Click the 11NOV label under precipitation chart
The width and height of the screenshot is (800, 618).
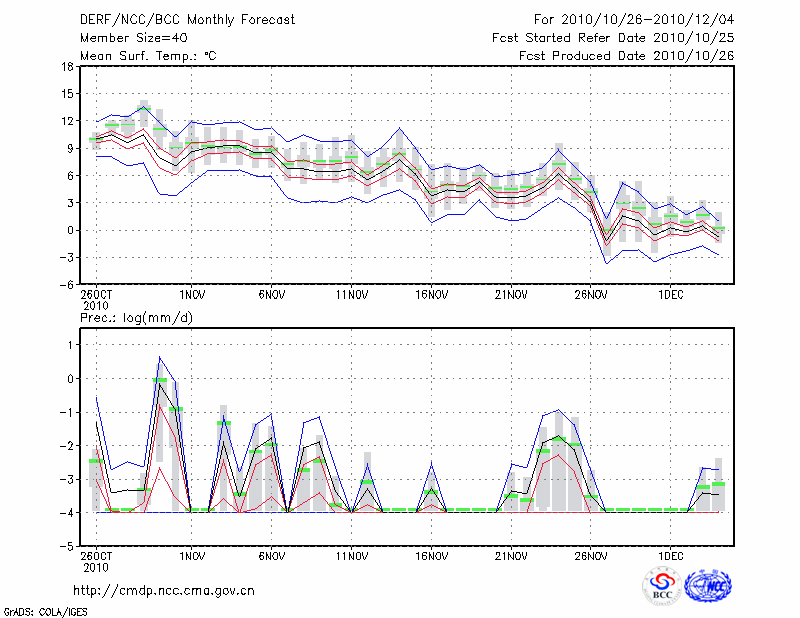pyautogui.click(x=351, y=556)
